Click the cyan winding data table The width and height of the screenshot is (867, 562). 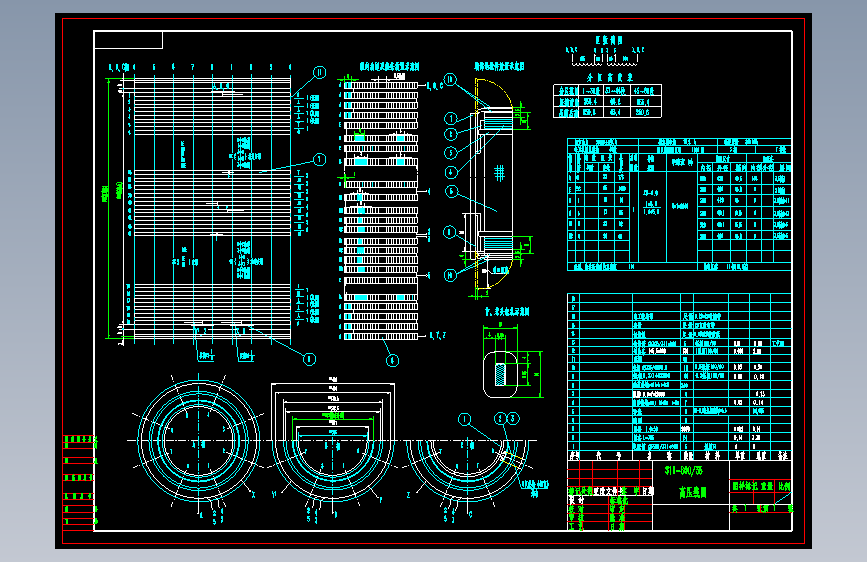tap(679, 205)
